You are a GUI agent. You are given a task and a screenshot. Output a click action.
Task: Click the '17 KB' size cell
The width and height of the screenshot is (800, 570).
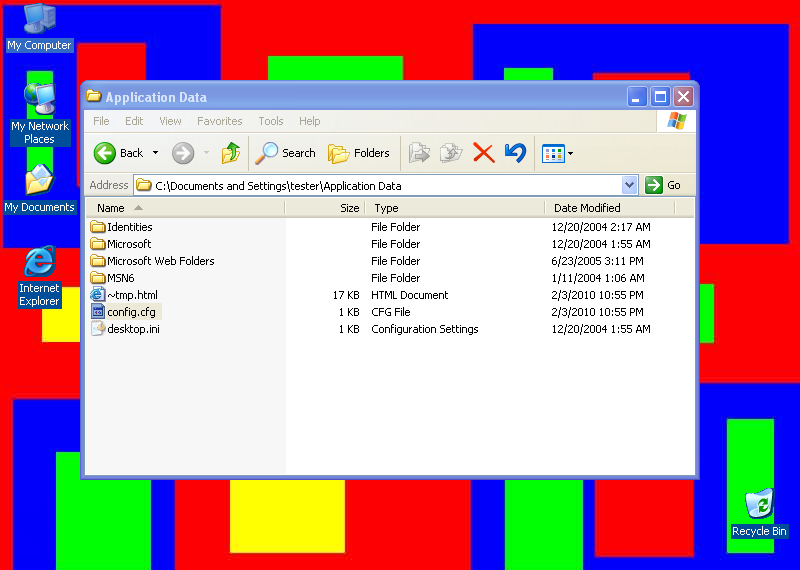[x=346, y=295]
